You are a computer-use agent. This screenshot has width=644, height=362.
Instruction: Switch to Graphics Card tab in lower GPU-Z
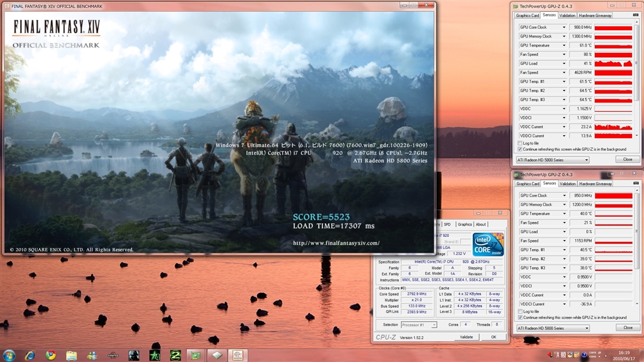pos(528,184)
